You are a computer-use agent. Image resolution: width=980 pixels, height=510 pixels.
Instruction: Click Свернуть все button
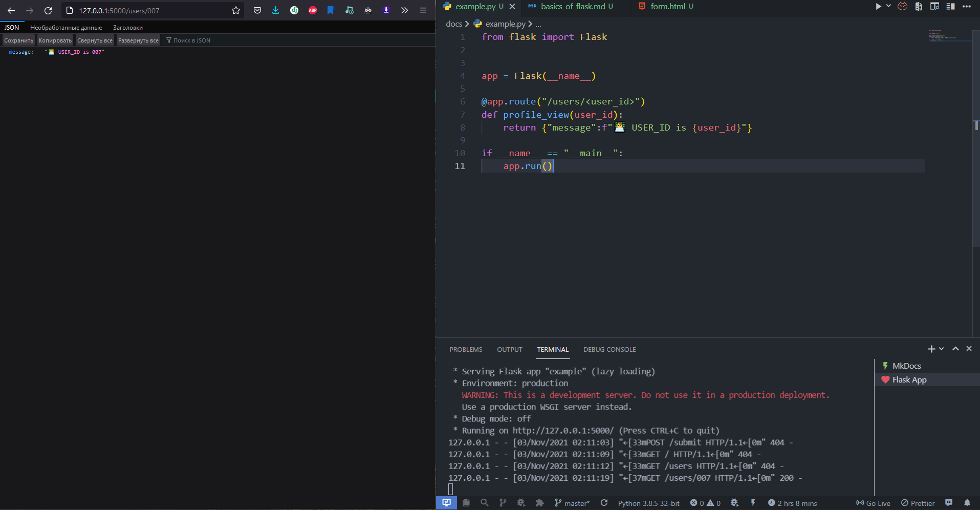[95, 40]
